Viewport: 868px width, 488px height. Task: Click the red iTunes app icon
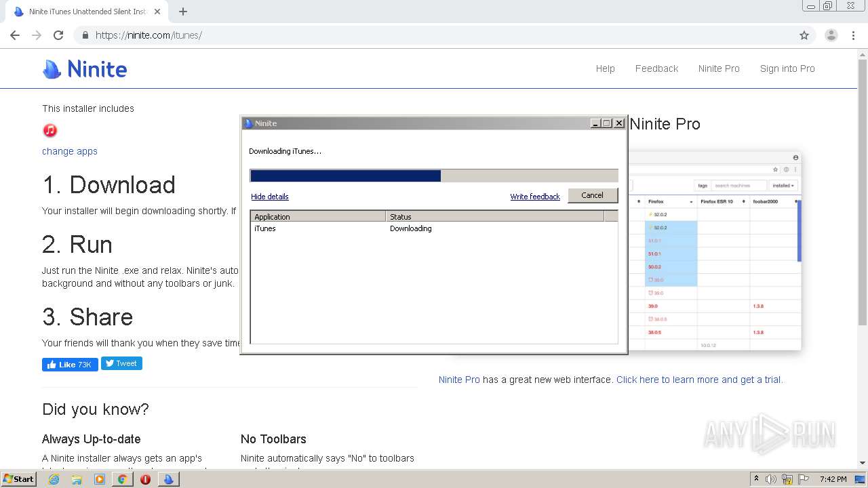[50, 130]
